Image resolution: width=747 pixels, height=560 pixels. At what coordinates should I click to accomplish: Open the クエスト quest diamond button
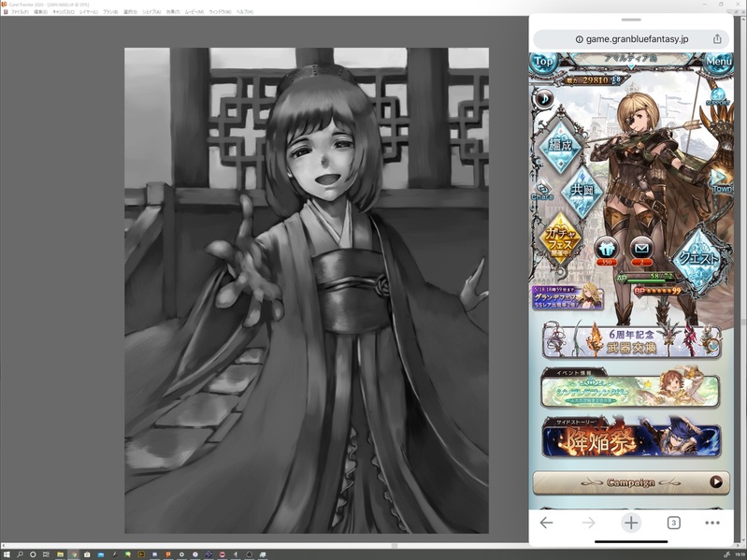(699, 259)
